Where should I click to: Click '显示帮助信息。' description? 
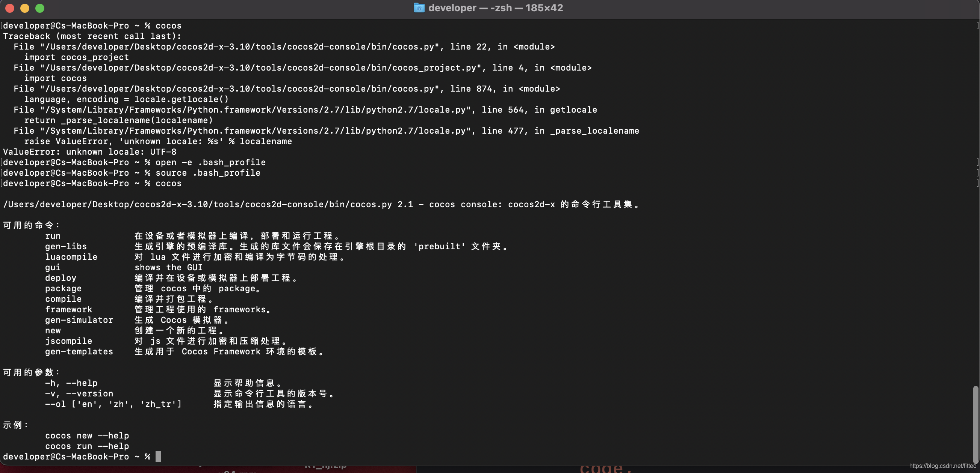pos(248,383)
